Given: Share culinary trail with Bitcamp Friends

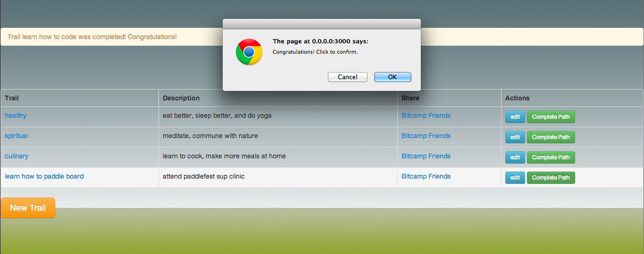Looking at the screenshot, I should pos(426,156).
